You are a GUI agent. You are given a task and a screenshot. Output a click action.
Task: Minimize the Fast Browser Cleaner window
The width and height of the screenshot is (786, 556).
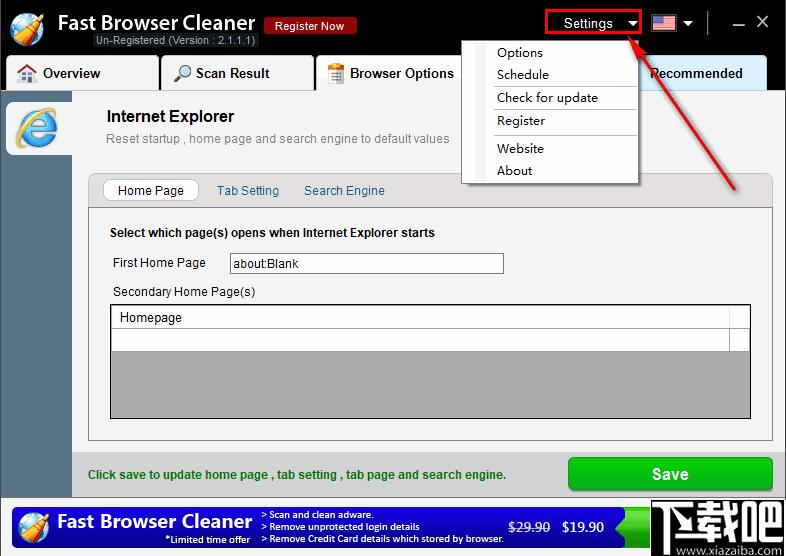738,24
